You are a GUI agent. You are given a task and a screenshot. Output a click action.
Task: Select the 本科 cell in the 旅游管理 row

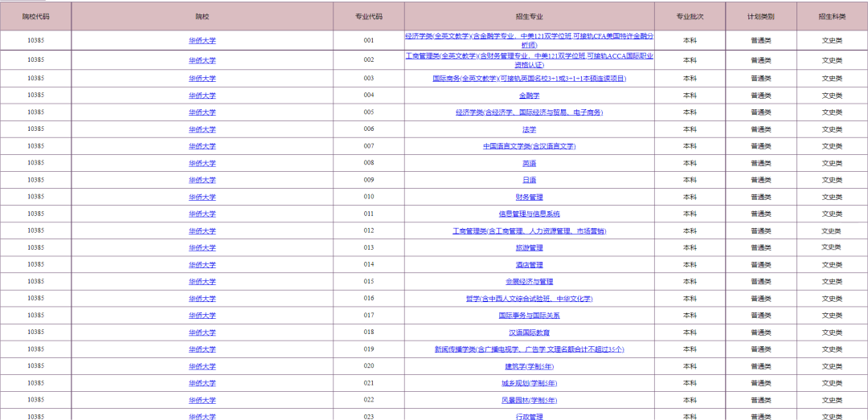click(x=690, y=247)
